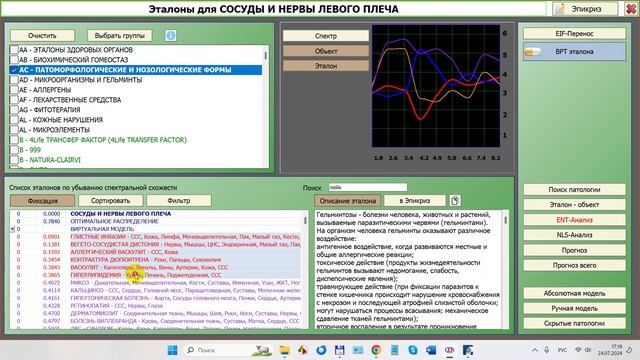Open Skype from the taskbar

click(x=413, y=350)
